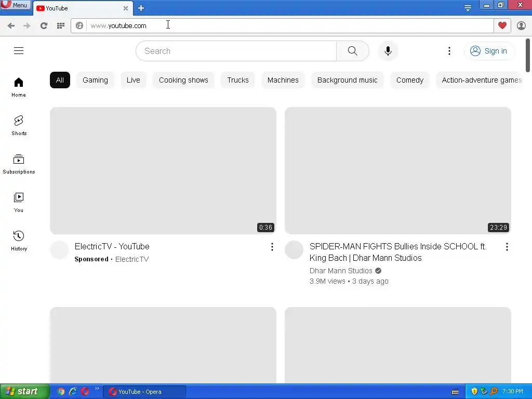Open Shorts in sidebar
This screenshot has height=399, width=532.
(19, 126)
